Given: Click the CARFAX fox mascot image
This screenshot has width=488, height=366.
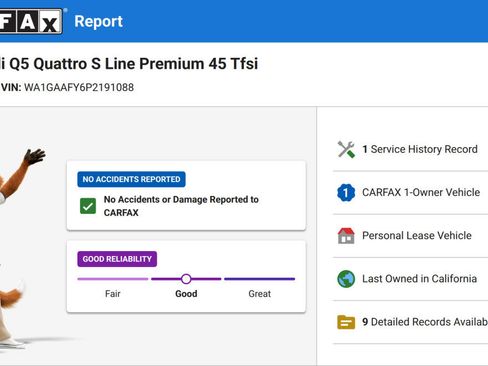Looking at the screenshot, I should (x=22, y=248).
